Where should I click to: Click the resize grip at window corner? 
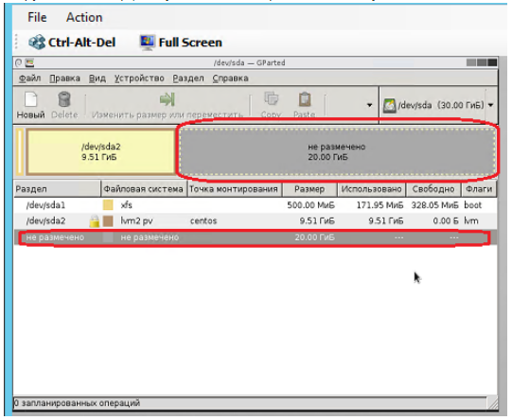point(492,403)
